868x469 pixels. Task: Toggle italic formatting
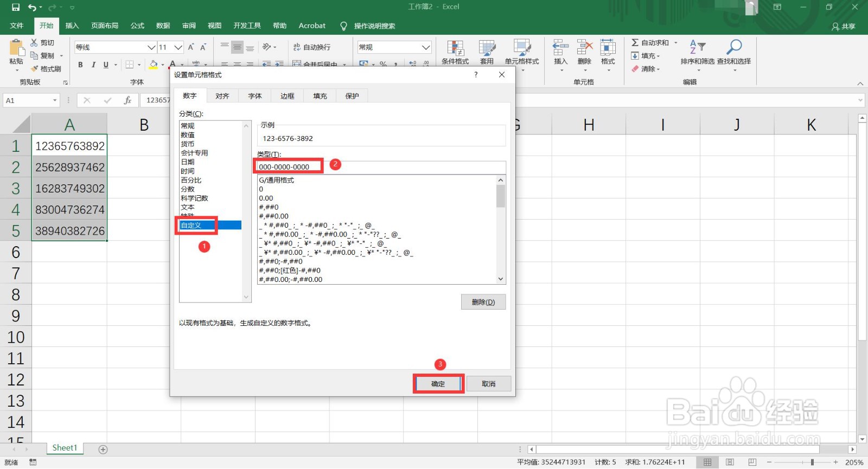click(x=93, y=65)
